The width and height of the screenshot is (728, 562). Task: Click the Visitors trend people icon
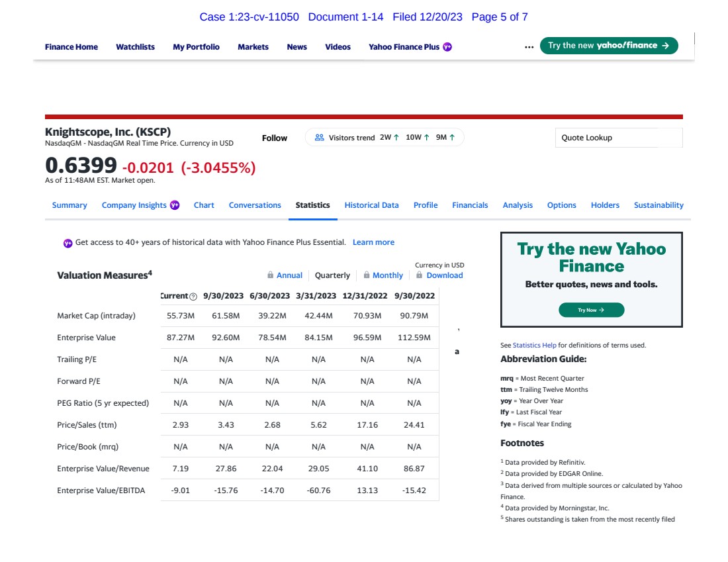319,138
